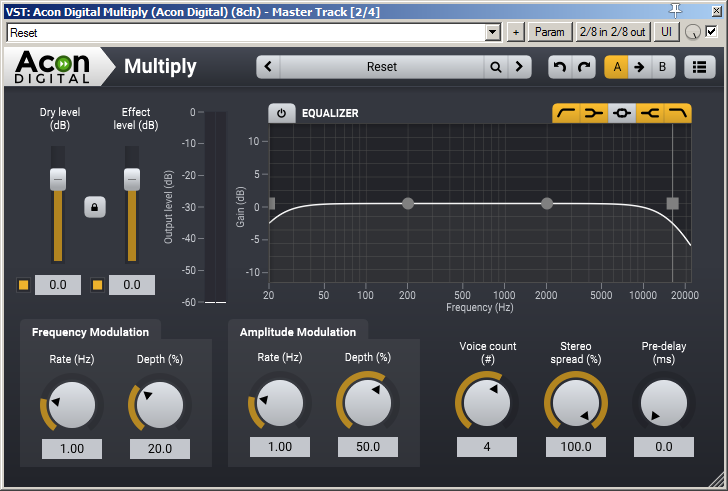
Task: Click the Dry level slider handle
Action: [x=58, y=179]
